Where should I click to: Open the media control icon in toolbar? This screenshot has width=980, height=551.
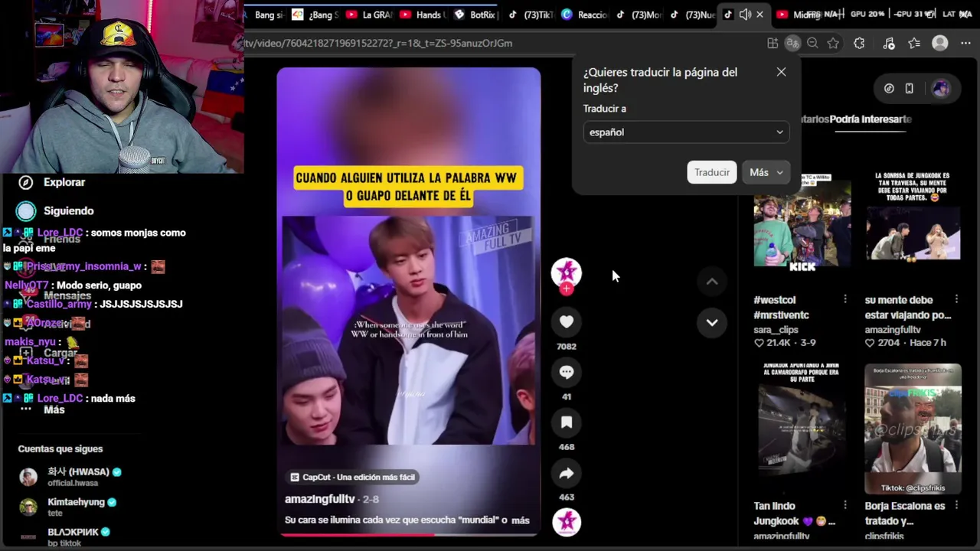[888, 44]
